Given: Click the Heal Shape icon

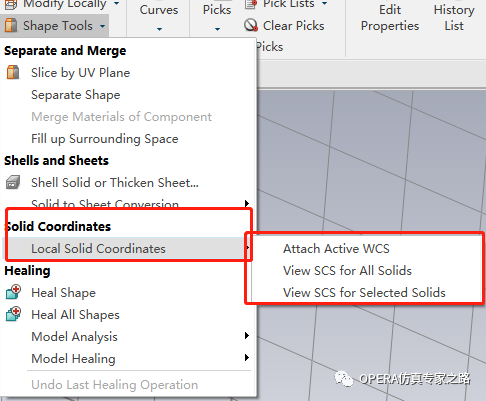Looking at the screenshot, I should (x=14, y=292).
